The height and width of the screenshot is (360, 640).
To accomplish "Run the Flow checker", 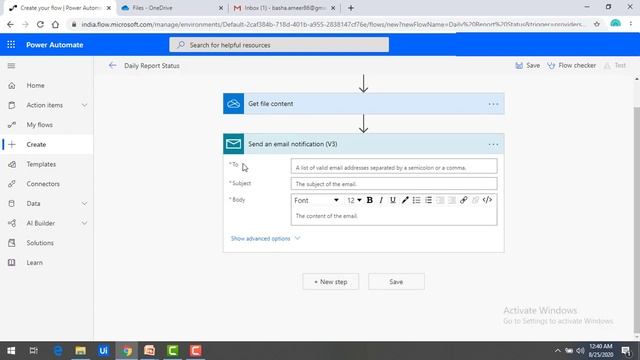I will [x=571, y=65].
